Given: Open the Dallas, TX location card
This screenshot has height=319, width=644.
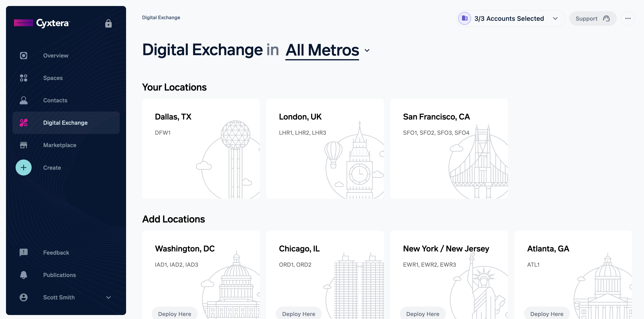Looking at the screenshot, I should click(x=201, y=149).
